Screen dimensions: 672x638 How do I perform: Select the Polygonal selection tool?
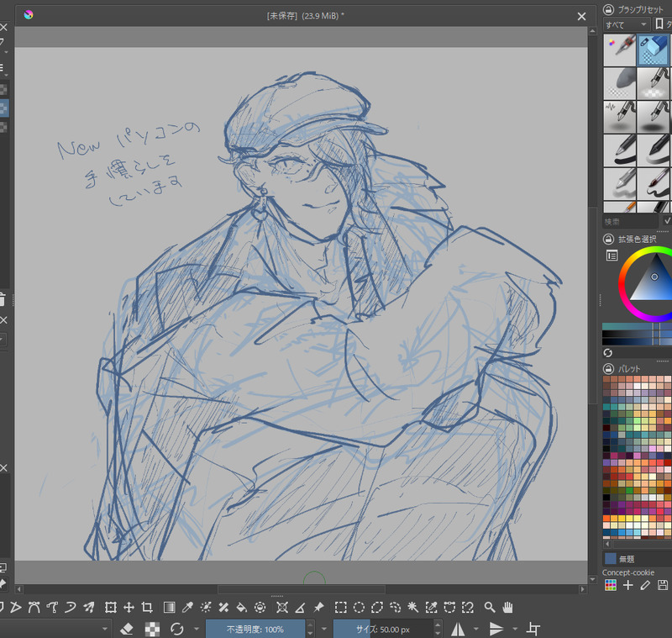377,607
